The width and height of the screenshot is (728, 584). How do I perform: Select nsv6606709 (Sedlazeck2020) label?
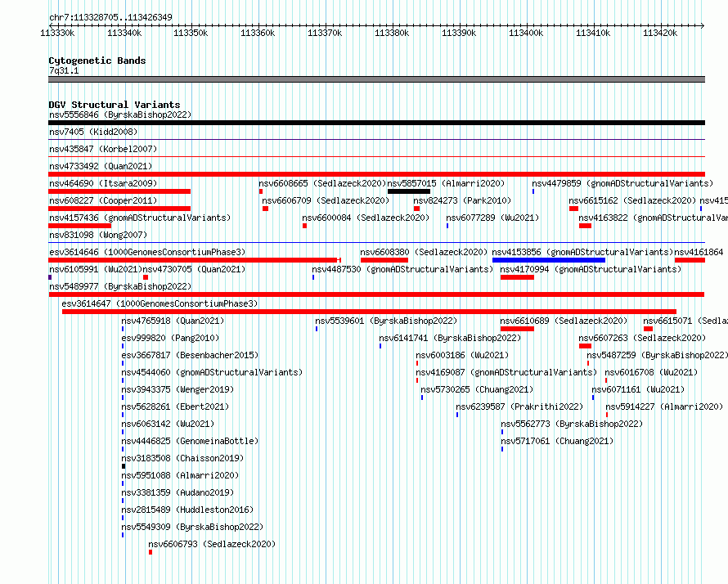coord(326,200)
